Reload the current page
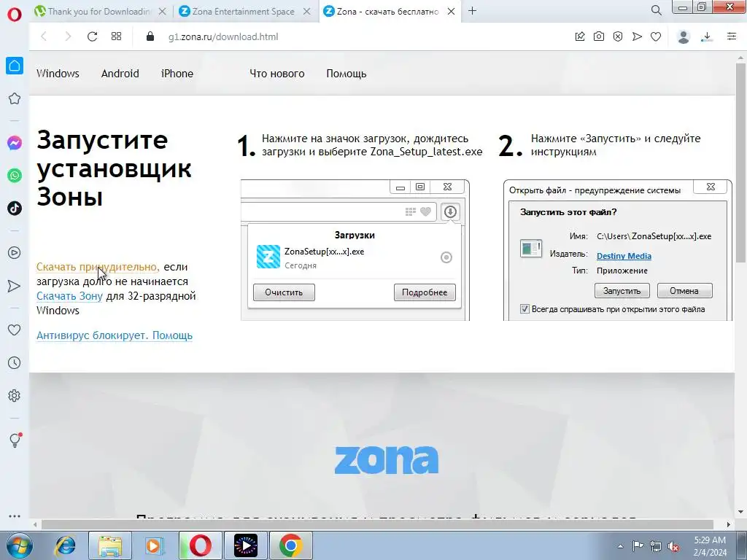747x560 pixels. pyautogui.click(x=92, y=36)
